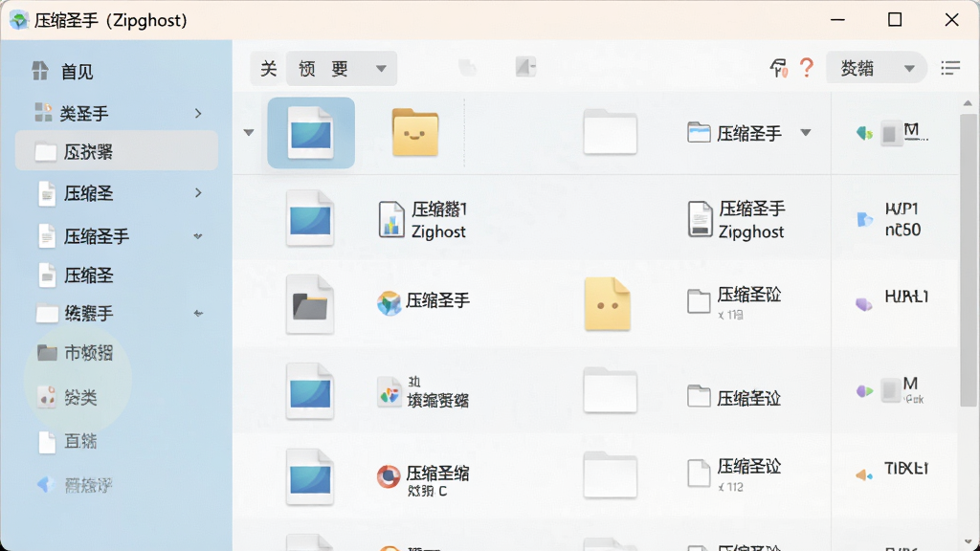
Task: Click the blue tag icon beside H/P1
Action: pyautogui.click(x=864, y=219)
